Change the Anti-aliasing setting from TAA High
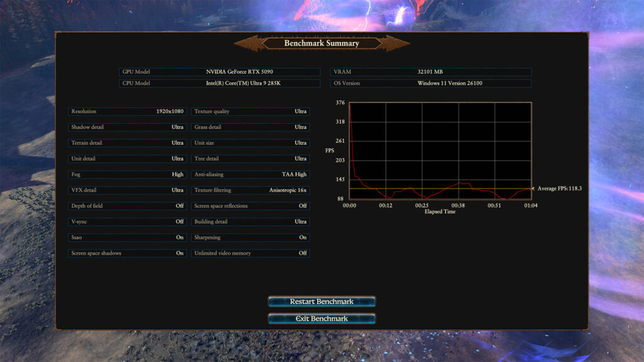 pyautogui.click(x=251, y=174)
